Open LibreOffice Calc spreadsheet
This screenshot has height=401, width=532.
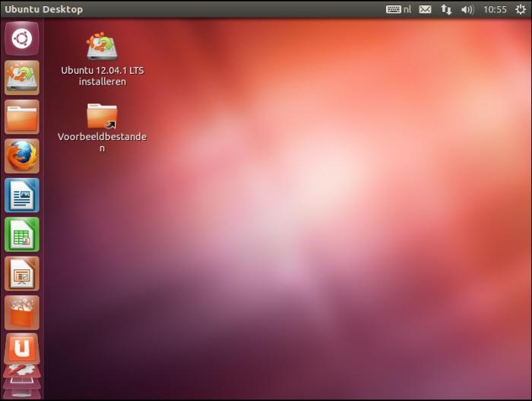click(x=22, y=234)
